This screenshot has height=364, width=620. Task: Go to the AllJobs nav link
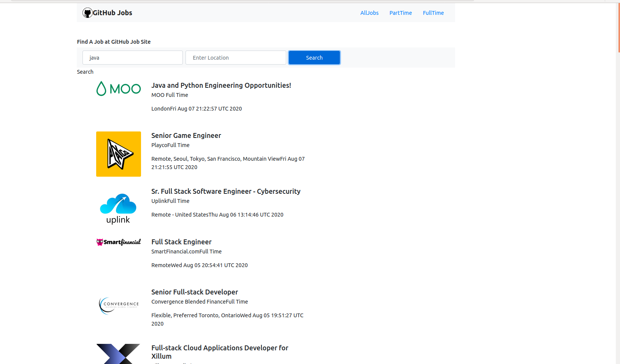coord(369,13)
